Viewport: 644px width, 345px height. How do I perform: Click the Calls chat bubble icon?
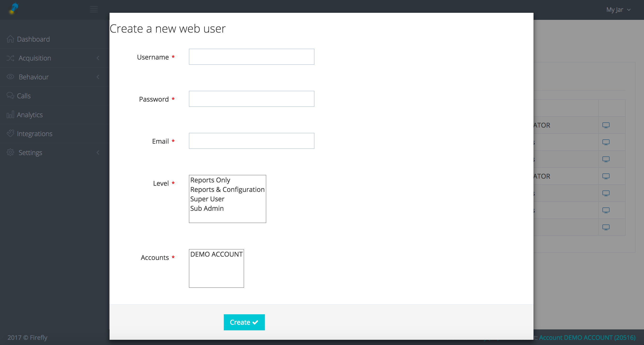click(10, 95)
